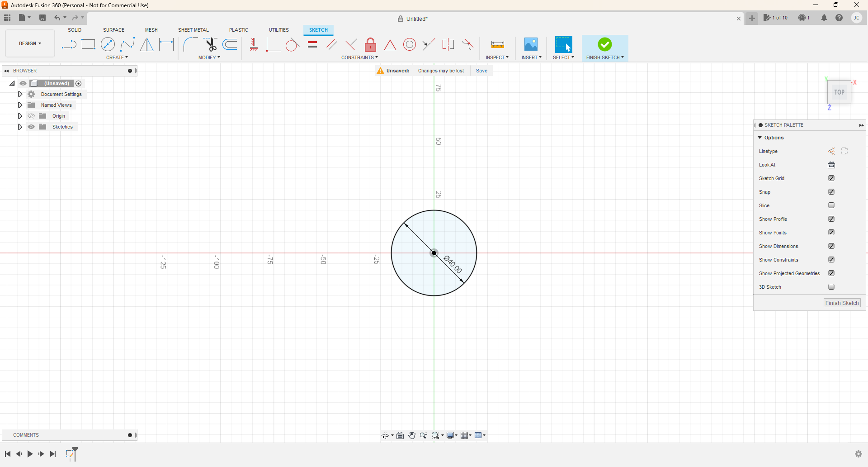Viewport: 868px width, 467px height.
Task: Select the Trim scissors tool
Action: pos(210,44)
